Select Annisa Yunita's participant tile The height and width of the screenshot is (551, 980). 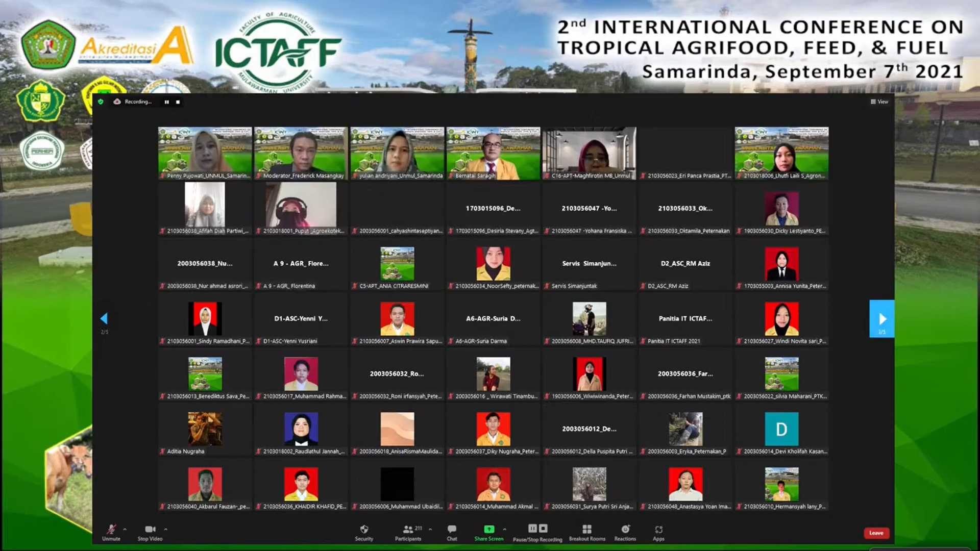point(781,263)
